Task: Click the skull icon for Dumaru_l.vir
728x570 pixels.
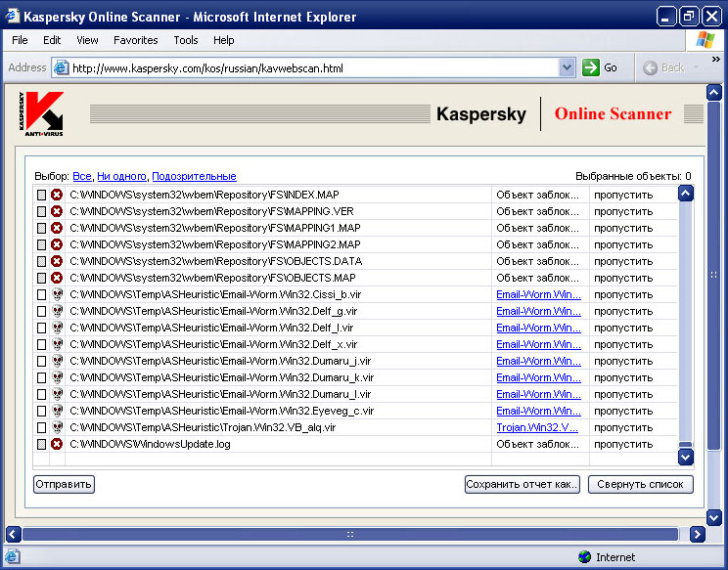Action: 57,395
